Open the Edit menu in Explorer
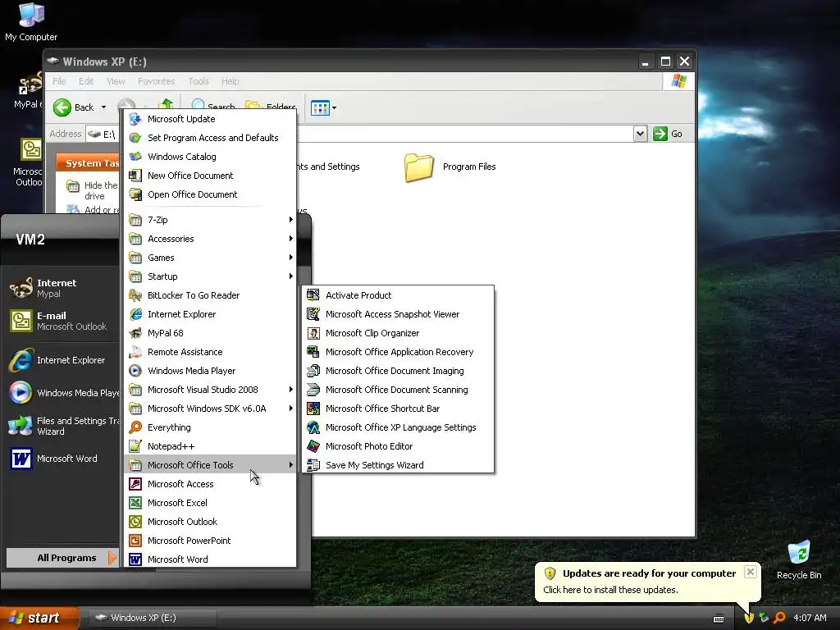 85,81
